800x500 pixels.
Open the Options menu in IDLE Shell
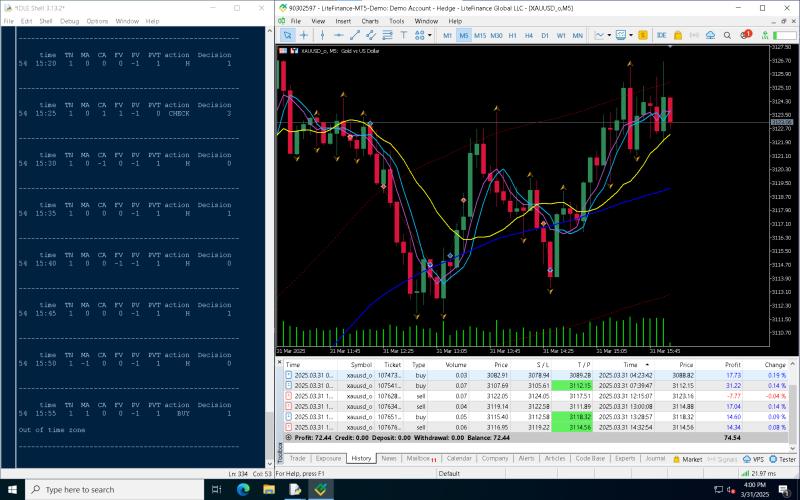pos(97,21)
